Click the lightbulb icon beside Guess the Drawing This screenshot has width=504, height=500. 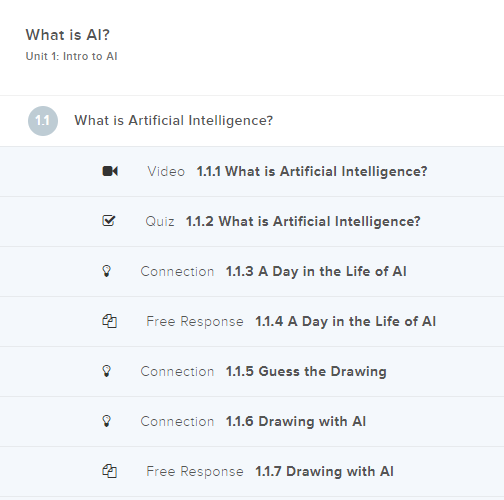[106, 371]
